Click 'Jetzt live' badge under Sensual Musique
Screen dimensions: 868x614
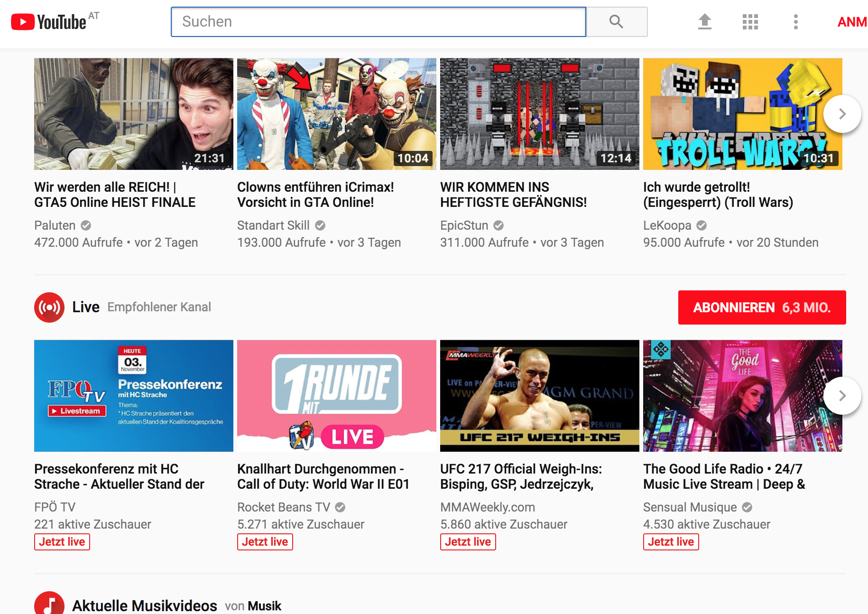point(671,542)
